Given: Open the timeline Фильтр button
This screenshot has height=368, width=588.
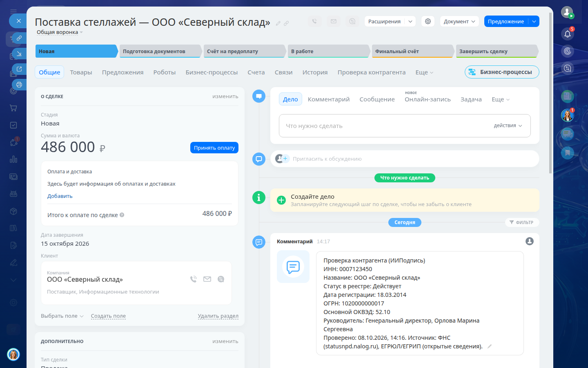Looking at the screenshot, I should [x=522, y=222].
